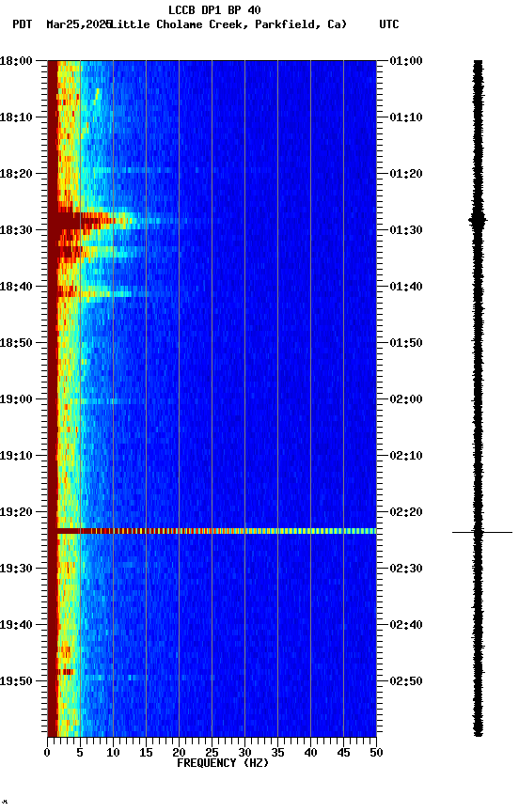
Task: Click the 19:00 PDT time label
Action: pyautogui.click(x=16, y=399)
